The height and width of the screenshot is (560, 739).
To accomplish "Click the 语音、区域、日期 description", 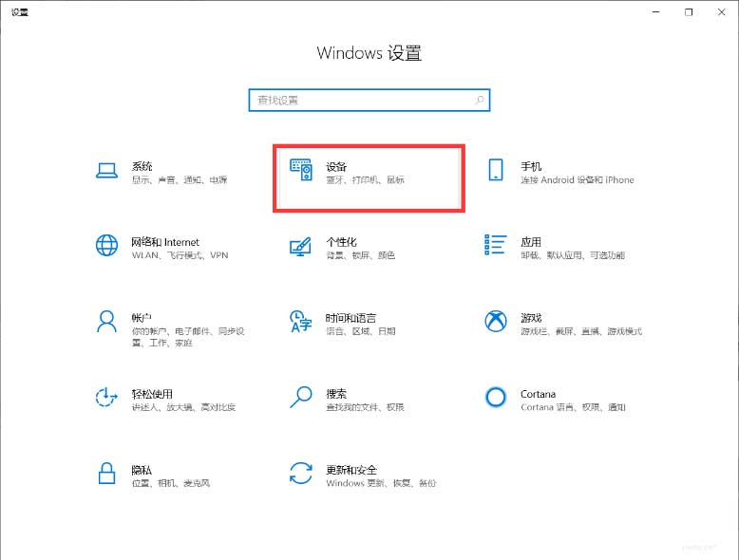I will point(361,331).
